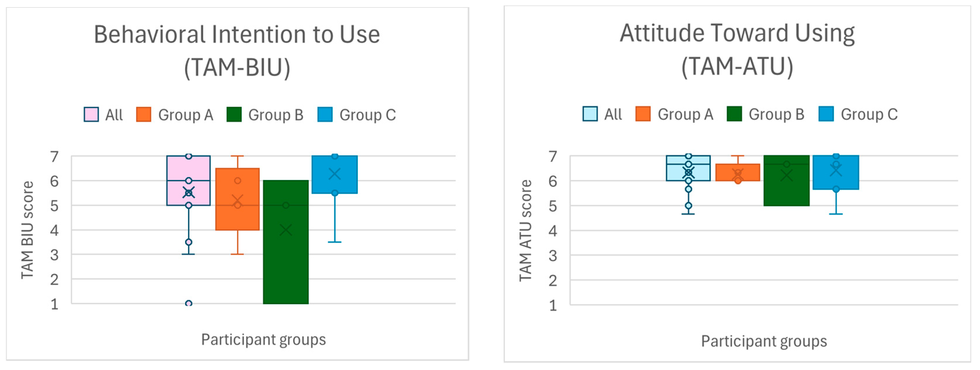
Task: Click the orange Group A swatch in BIU legend
Action: (x=143, y=114)
